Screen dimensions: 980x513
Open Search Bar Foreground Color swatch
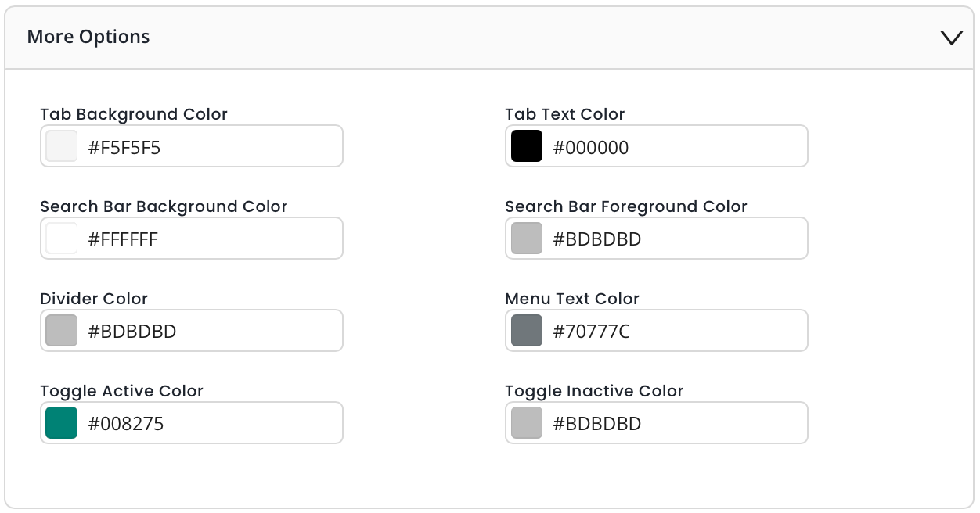point(527,239)
